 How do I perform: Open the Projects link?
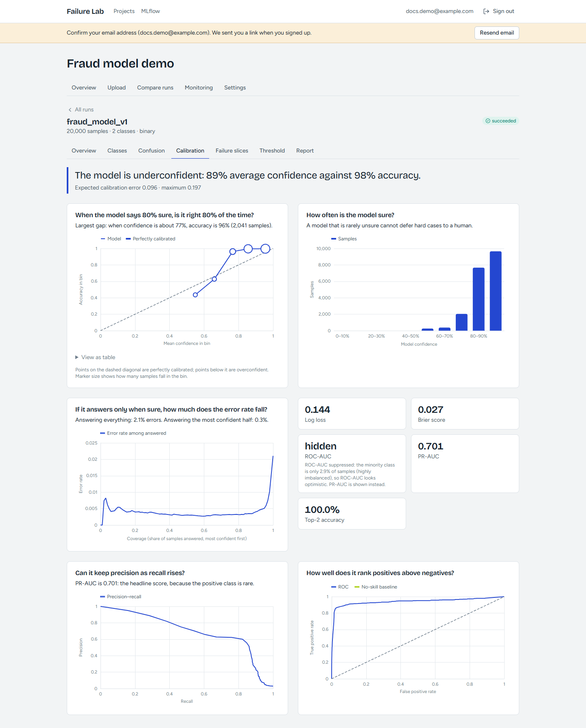pos(124,11)
